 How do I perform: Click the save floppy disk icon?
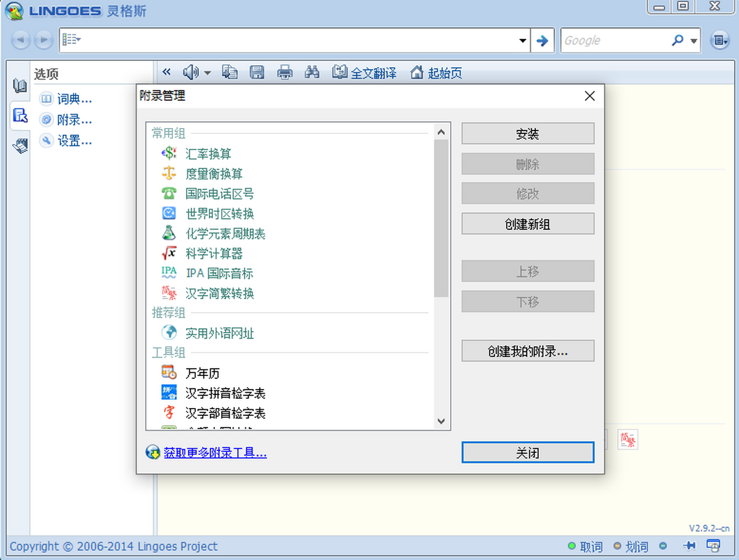(x=257, y=73)
